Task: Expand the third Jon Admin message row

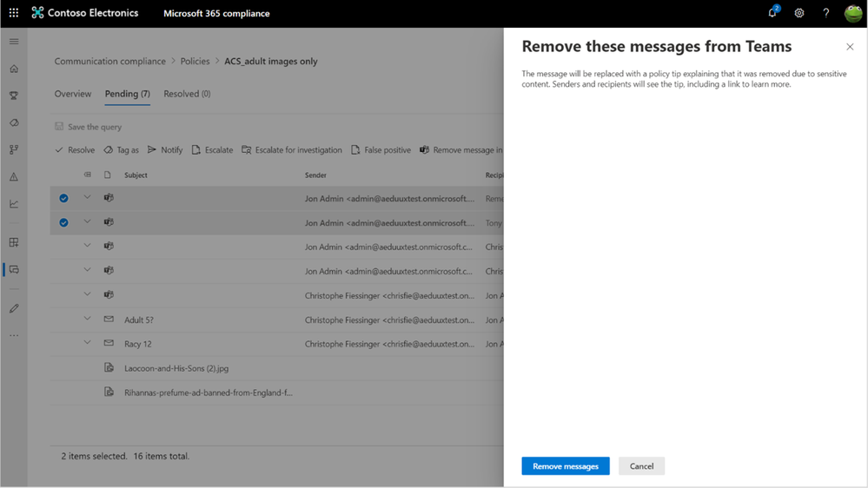Action: click(87, 245)
